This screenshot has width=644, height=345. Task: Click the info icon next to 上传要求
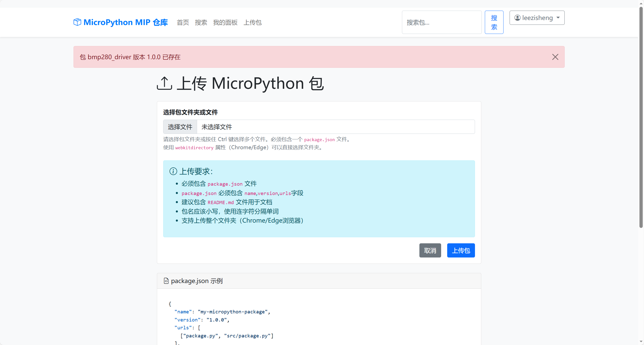173,171
